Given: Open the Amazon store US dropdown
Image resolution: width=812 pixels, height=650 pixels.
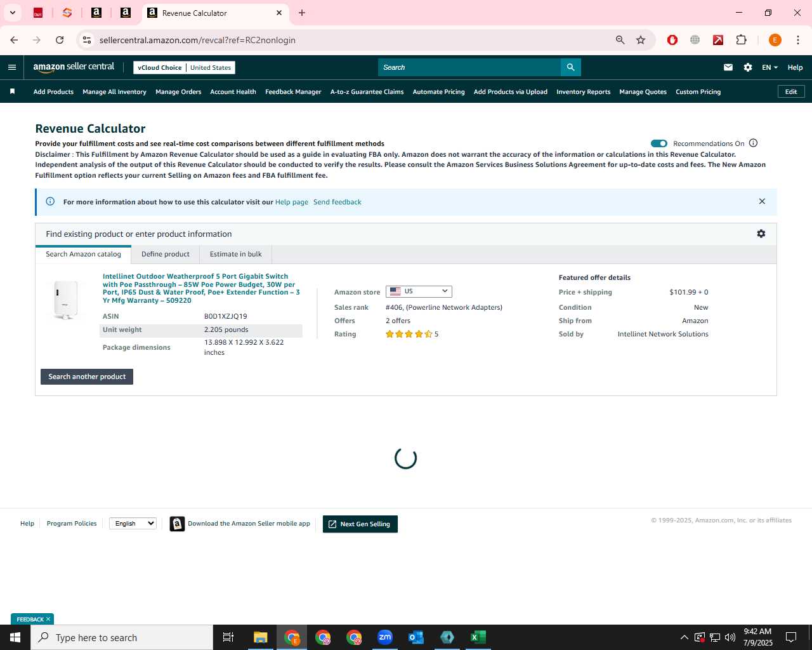Looking at the screenshot, I should click(x=419, y=291).
